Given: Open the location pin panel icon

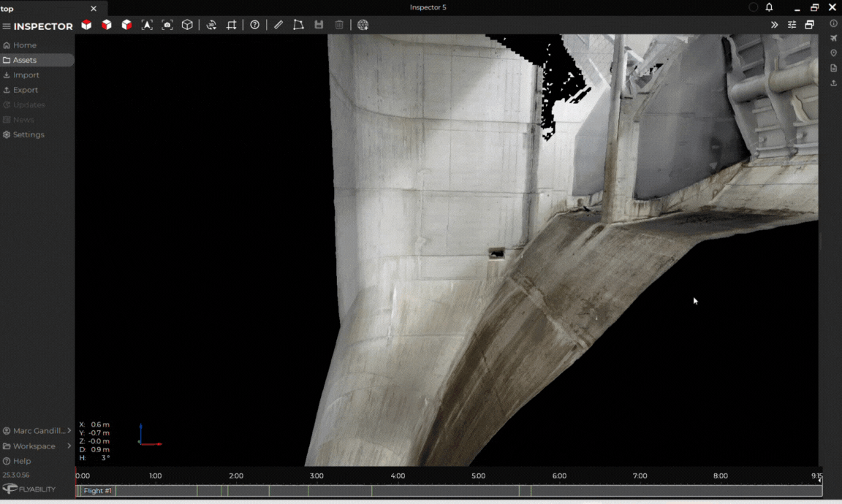Looking at the screenshot, I should [x=834, y=53].
